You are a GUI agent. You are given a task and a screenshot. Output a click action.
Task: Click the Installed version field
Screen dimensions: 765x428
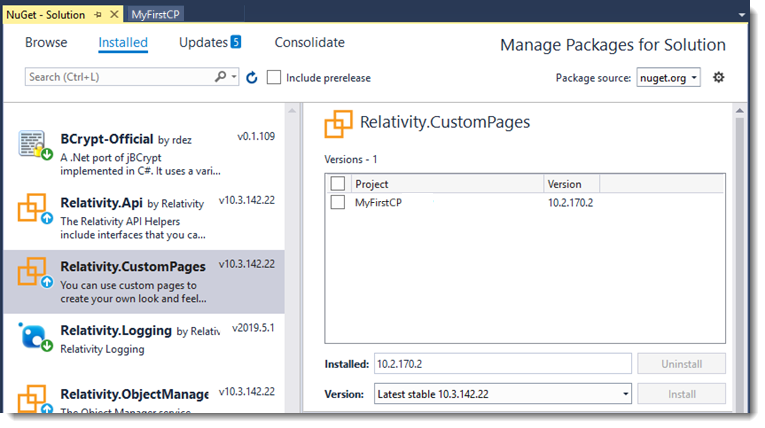[503, 364]
